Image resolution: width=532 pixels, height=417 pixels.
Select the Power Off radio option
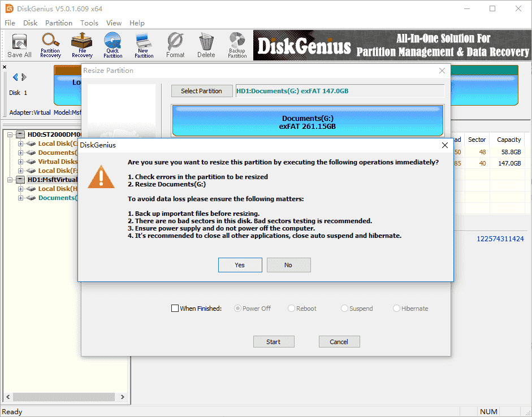237,308
